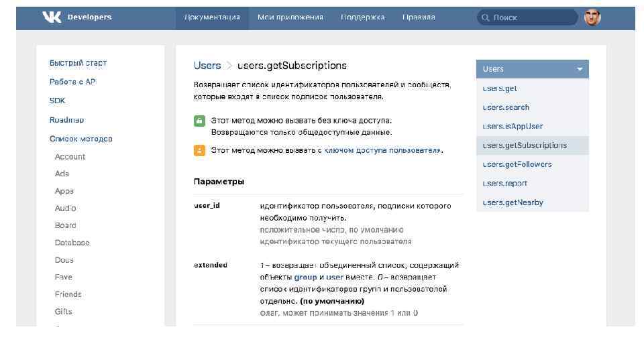Screen dimensions: 644x362
Task: Open the user object link
Action: (x=334, y=277)
